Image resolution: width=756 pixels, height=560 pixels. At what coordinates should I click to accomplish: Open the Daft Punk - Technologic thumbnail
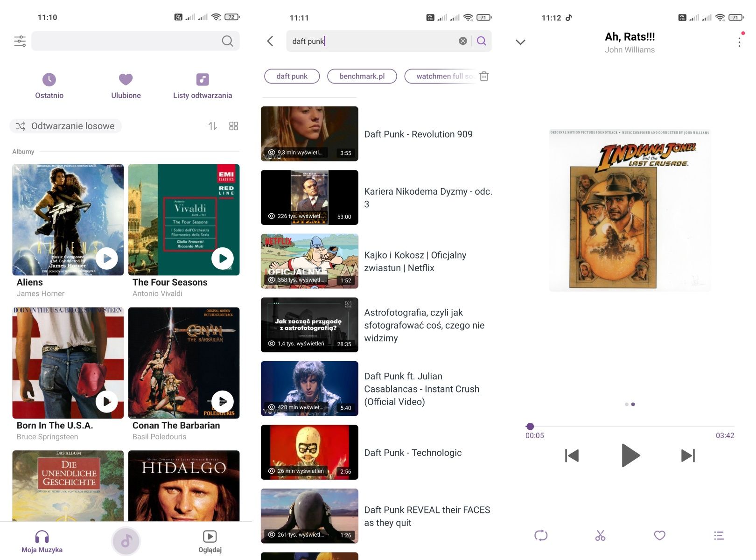coord(309,453)
